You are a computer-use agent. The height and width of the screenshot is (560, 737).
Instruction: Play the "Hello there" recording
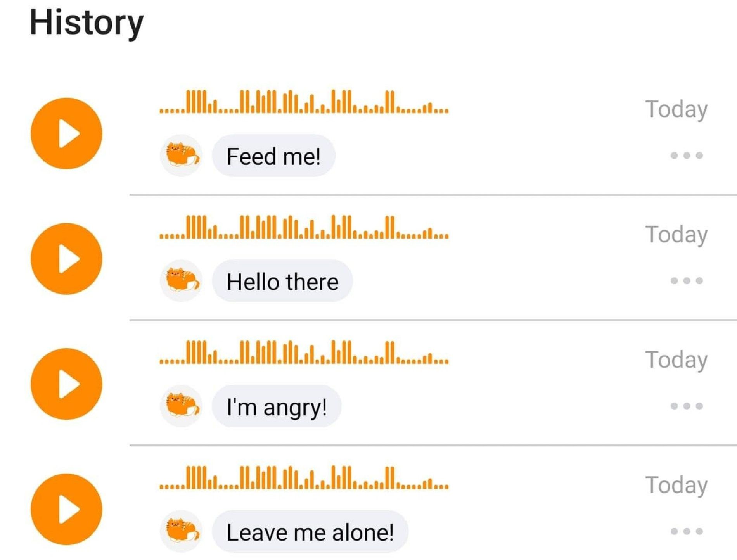[x=66, y=259]
